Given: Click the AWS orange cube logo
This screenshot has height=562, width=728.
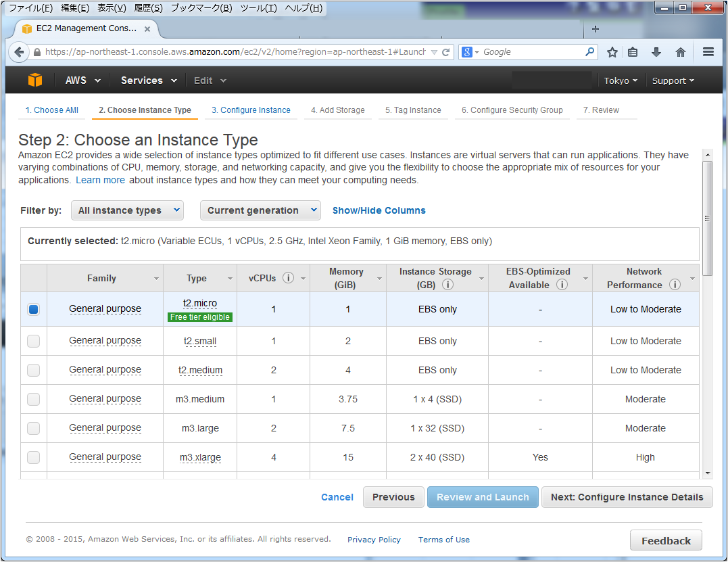Looking at the screenshot, I should 35,80.
